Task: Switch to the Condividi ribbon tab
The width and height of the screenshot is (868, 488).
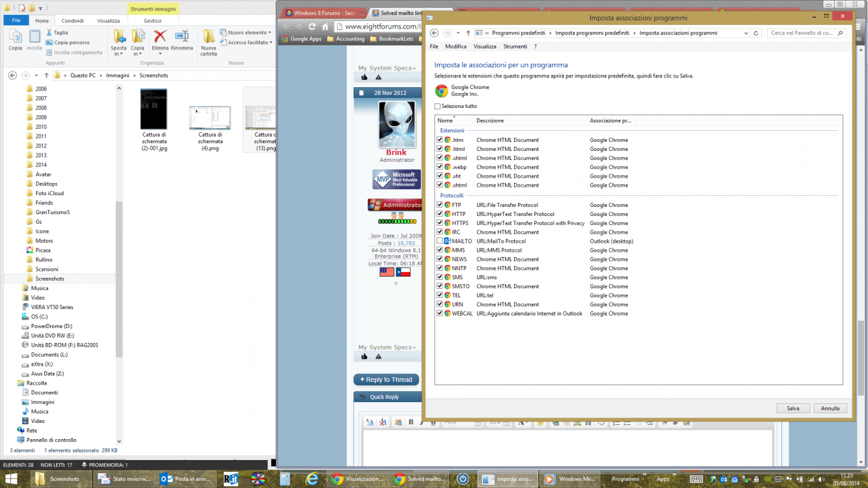Action: [x=72, y=21]
